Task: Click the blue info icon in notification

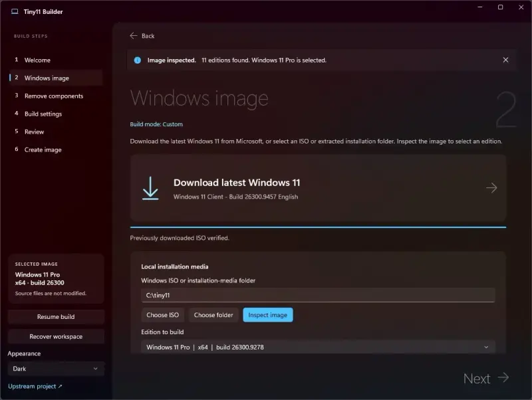Action: 138,60
